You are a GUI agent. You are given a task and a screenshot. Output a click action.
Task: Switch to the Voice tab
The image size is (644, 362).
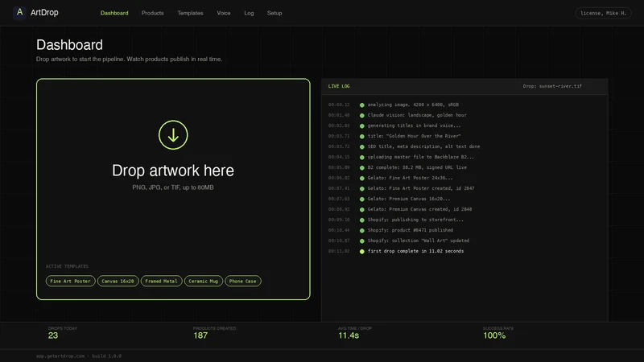click(x=224, y=13)
